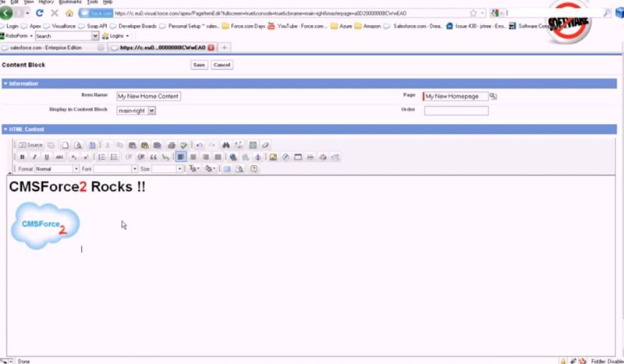Center align the text
Viewport: 624px width, 364px height.
(x=193, y=157)
